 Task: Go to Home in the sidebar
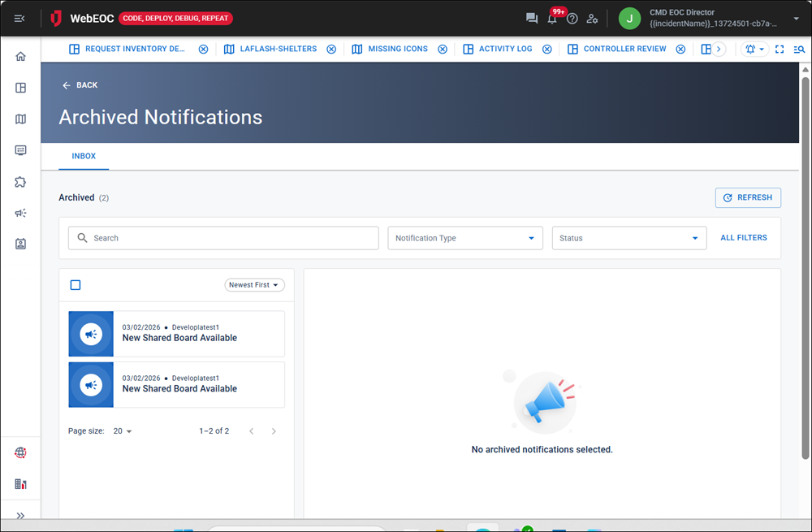coord(20,57)
